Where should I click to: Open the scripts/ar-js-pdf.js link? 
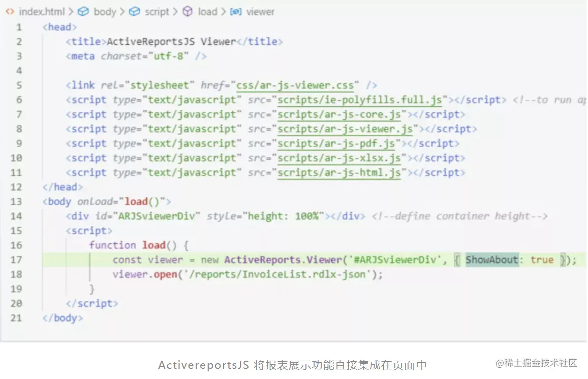tap(336, 144)
